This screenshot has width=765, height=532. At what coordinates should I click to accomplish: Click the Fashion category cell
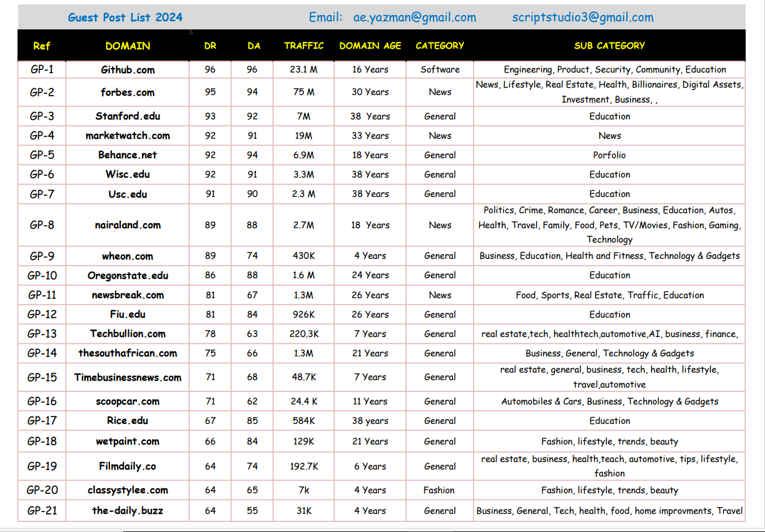[440, 490]
